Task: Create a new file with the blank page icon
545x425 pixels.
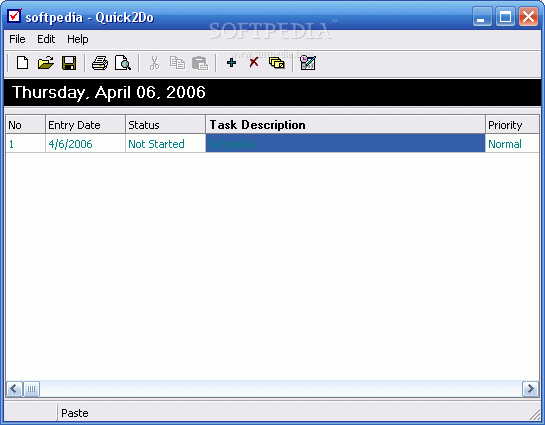Action: (x=23, y=63)
